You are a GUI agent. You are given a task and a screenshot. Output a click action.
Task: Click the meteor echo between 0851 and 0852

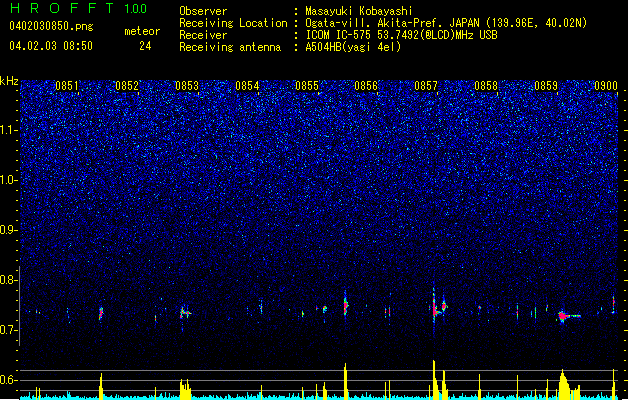pyautogui.click(x=101, y=313)
